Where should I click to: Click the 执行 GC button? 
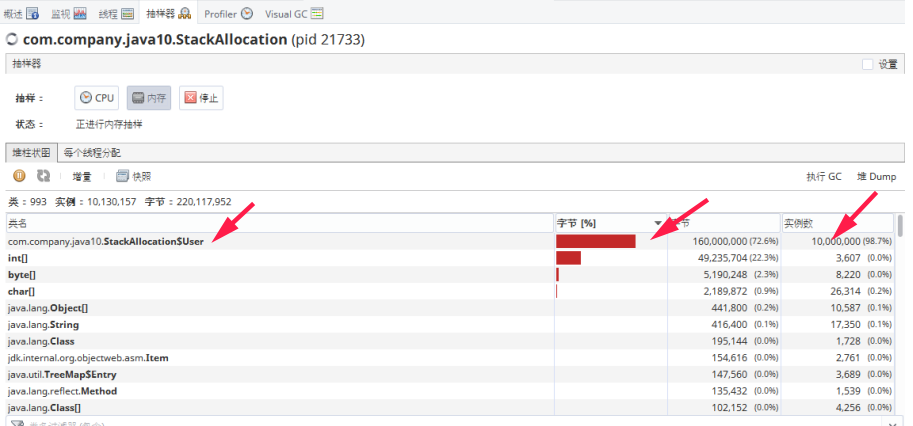(x=824, y=176)
